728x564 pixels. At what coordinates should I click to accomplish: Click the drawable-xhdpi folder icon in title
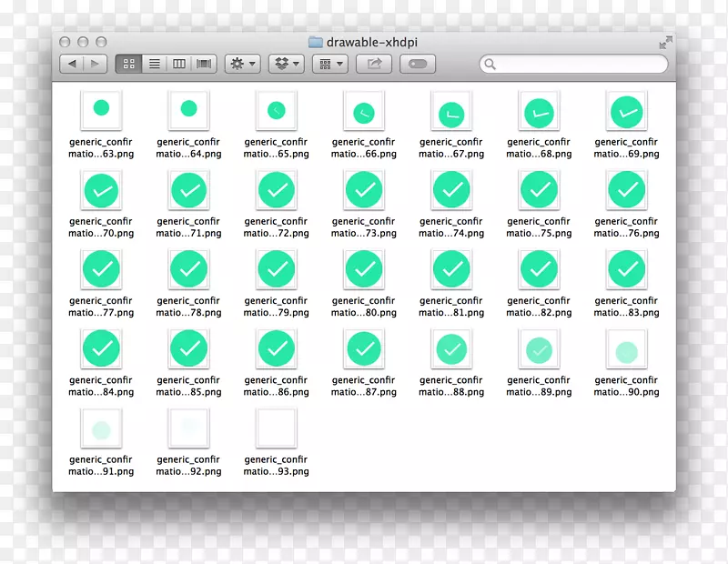point(316,42)
